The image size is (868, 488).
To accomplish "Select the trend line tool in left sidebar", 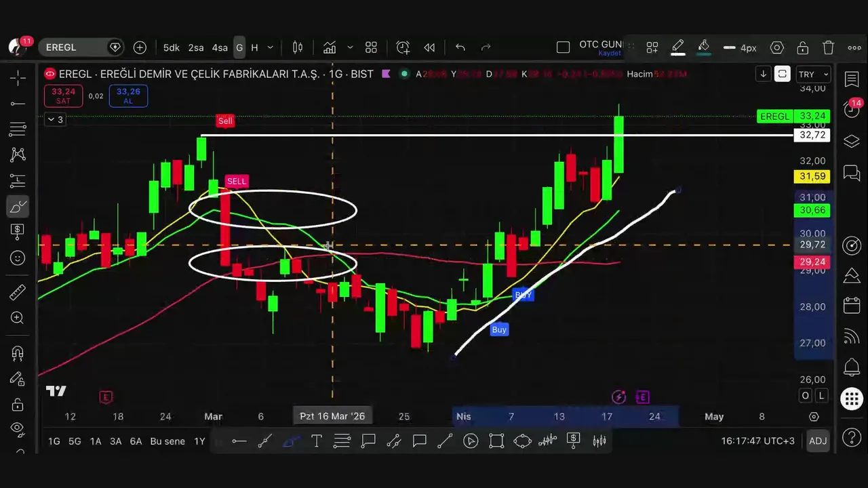I will (18, 104).
